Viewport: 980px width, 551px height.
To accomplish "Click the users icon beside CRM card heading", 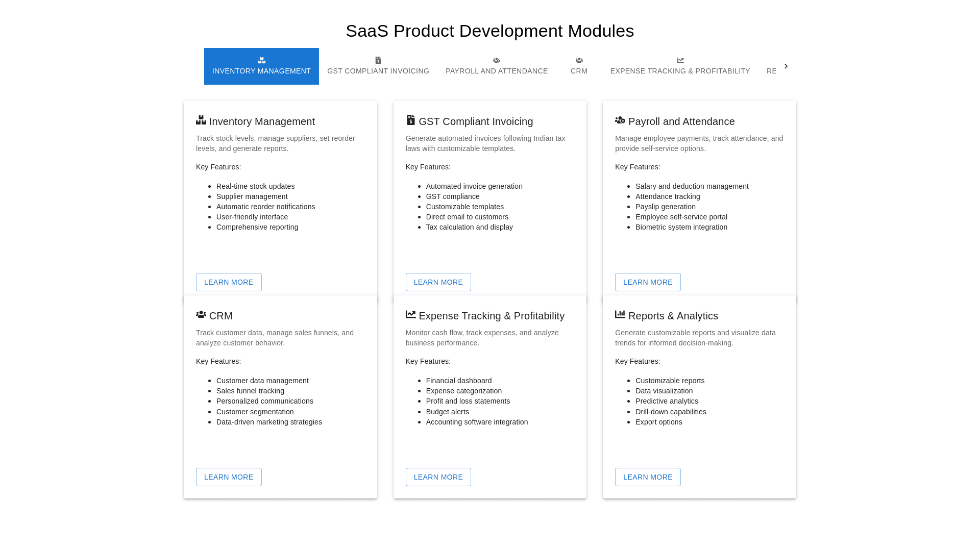I will (x=201, y=315).
